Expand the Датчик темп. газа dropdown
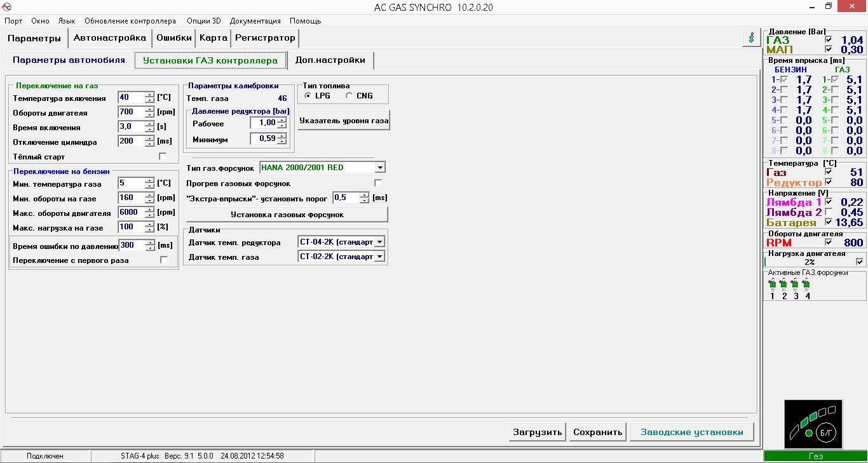 point(379,257)
